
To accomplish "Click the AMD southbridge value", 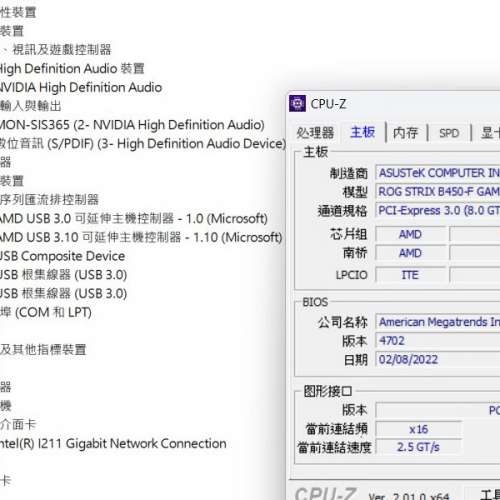I will point(411,253).
